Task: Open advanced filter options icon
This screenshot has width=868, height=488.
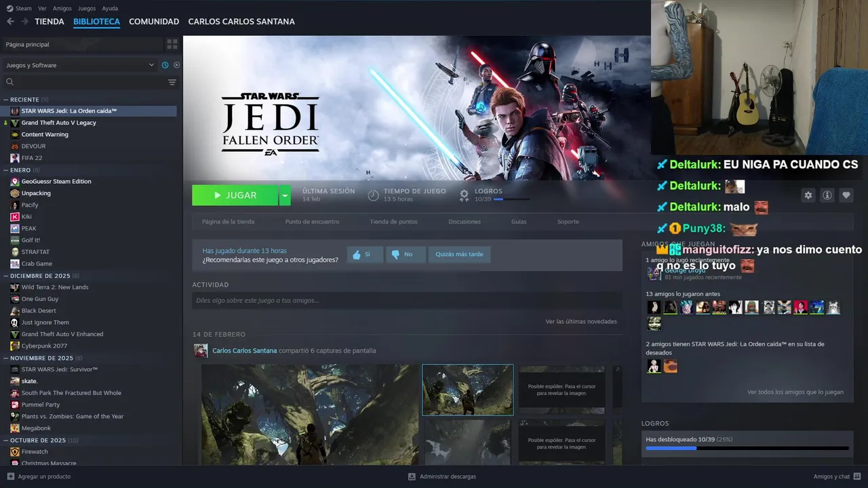Action: point(172,82)
